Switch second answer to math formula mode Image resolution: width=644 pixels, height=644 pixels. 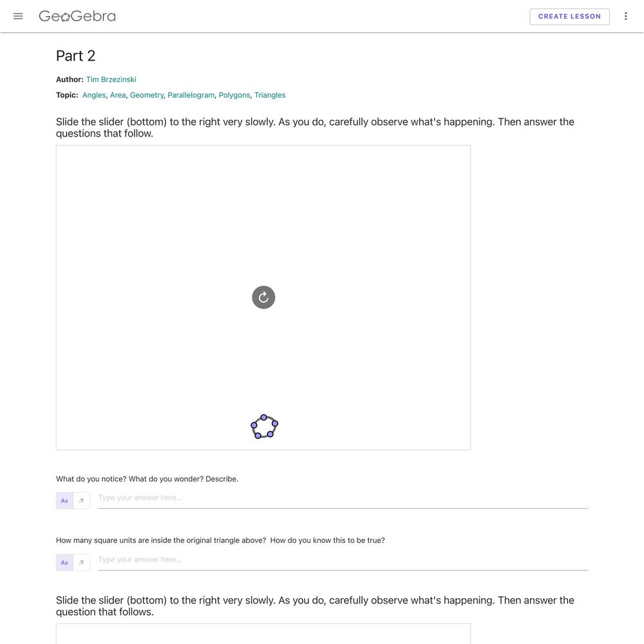tap(81, 562)
